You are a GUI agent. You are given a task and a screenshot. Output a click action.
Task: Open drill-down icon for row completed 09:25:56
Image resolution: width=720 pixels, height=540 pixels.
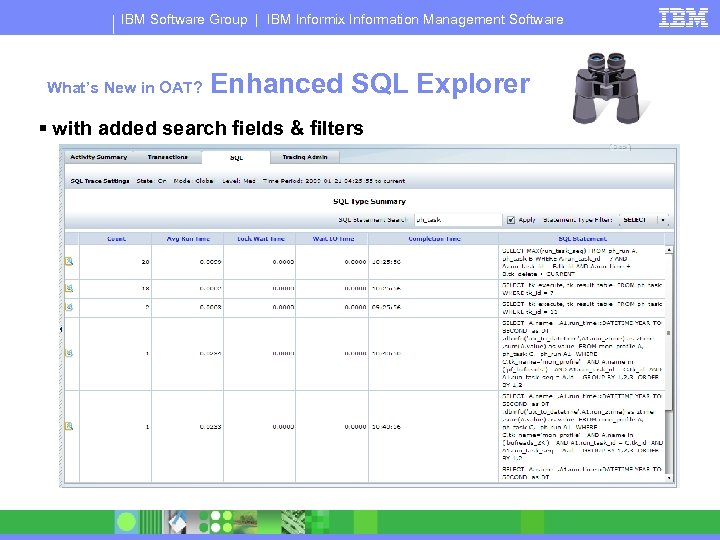click(69, 307)
